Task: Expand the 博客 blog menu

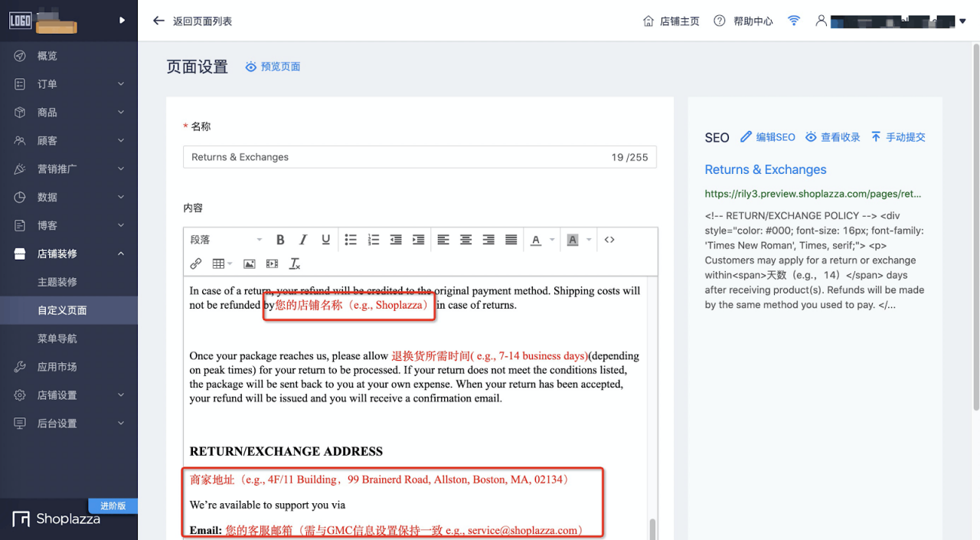Action: pyautogui.click(x=69, y=225)
